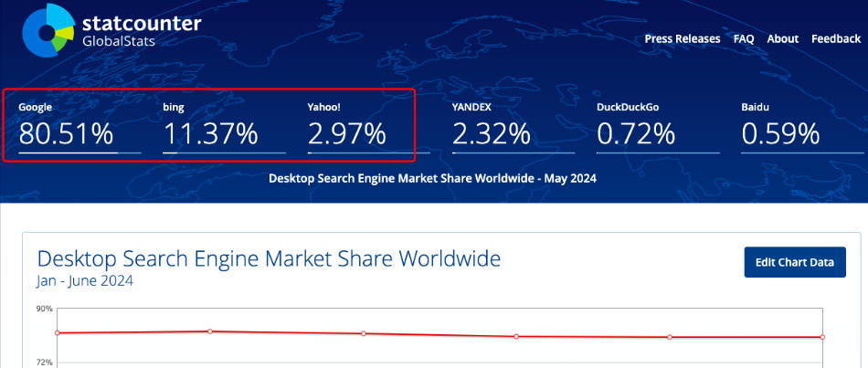
Task: Go to the About page
Action: click(782, 38)
